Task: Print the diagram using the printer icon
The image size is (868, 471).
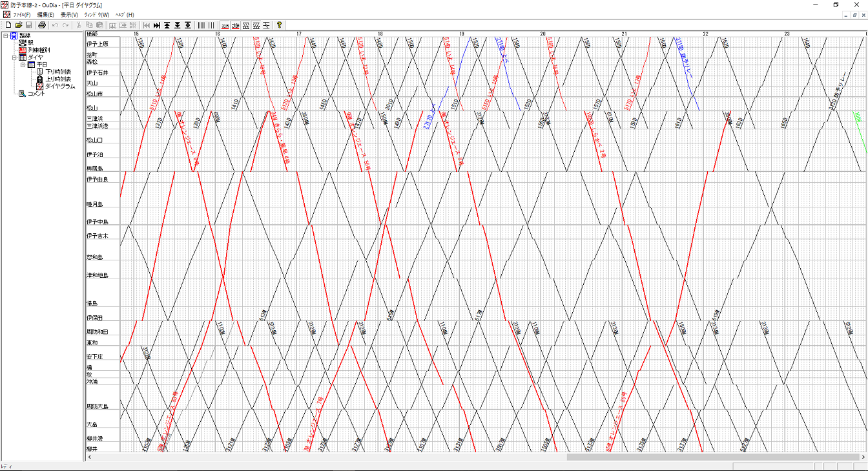Action: click(42, 25)
